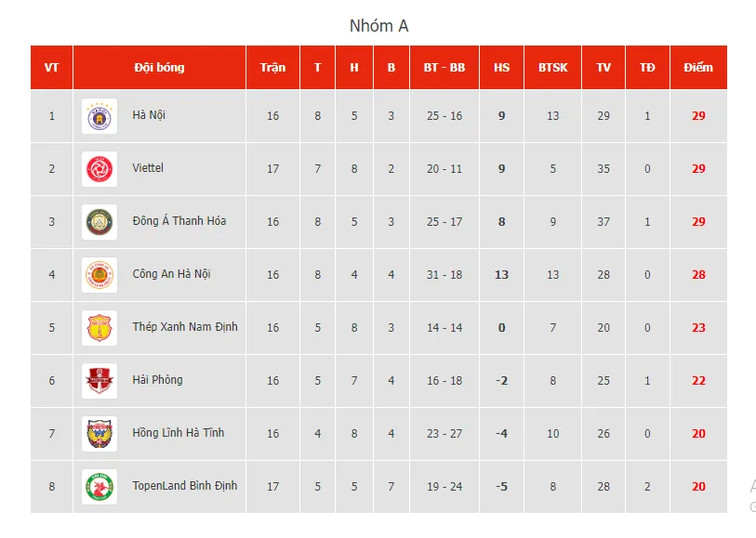Open the Hải Phòng team name

(157, 380)
